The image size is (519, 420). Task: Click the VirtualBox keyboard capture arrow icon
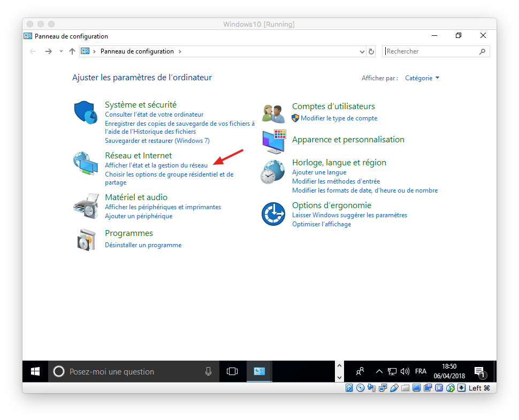click(461, 388)
